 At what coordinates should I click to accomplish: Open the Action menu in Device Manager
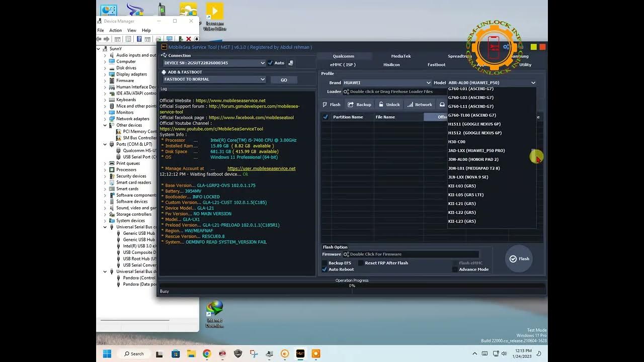click(x=116, y=30)
